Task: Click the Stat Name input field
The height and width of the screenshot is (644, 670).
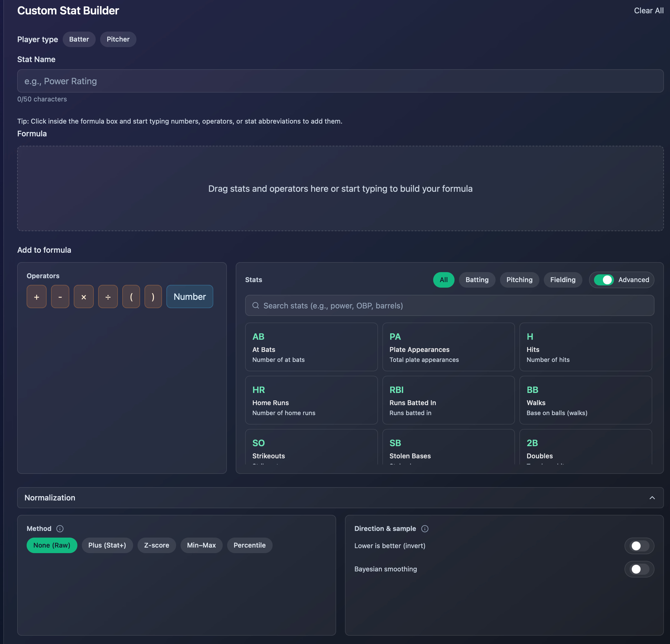Action: 340,81
